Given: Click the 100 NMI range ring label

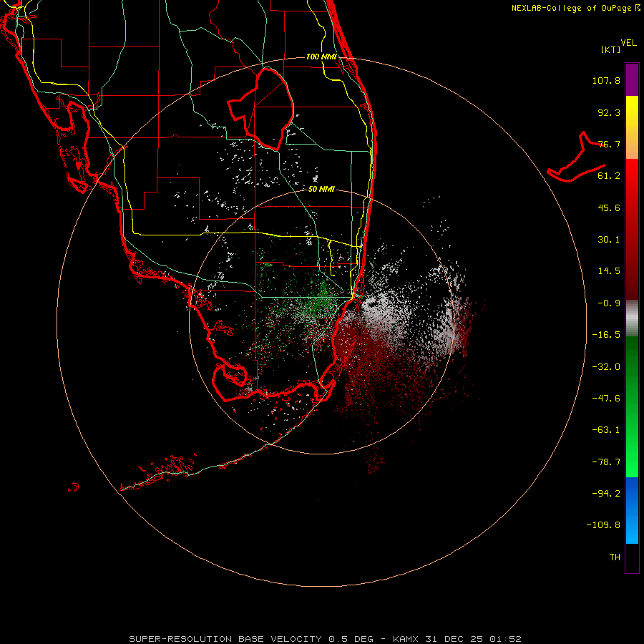Looking at the screenshot, I should (x=321, y=57).
